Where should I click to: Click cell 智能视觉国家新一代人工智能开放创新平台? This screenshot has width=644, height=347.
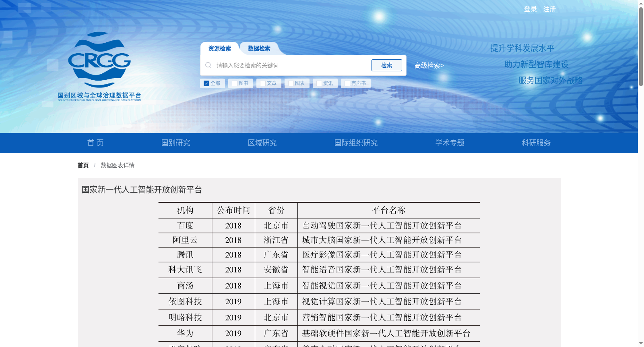coord(382,286)
